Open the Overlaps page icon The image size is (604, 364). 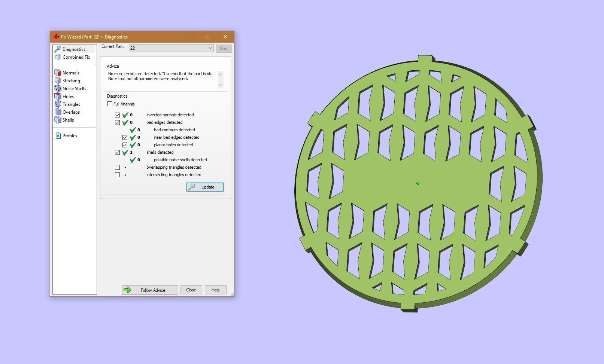[x=58, y=112]
